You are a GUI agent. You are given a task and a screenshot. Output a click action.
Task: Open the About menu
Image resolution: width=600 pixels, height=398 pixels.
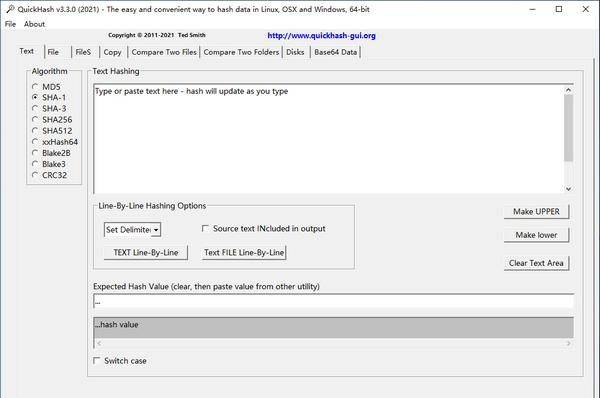[34, 24]
